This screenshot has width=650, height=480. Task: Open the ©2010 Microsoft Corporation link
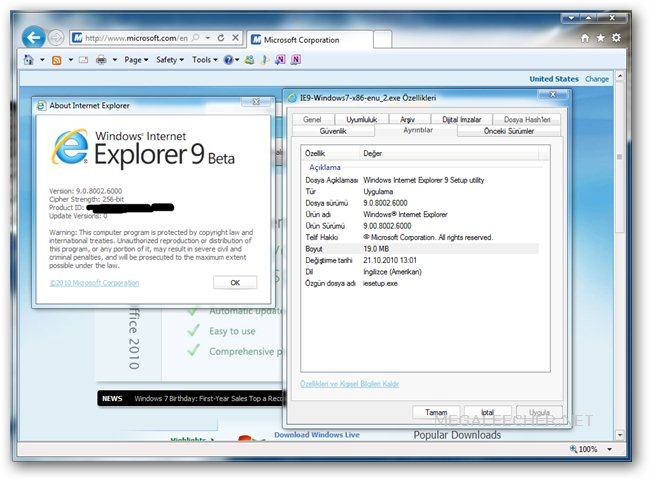pos(95,283)
